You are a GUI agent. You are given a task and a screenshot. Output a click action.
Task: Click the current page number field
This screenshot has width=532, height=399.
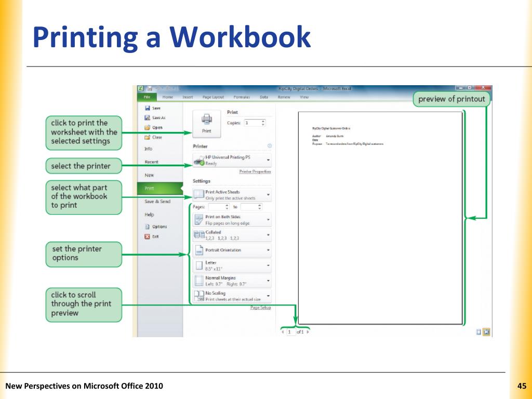click(x=291, y=332)
